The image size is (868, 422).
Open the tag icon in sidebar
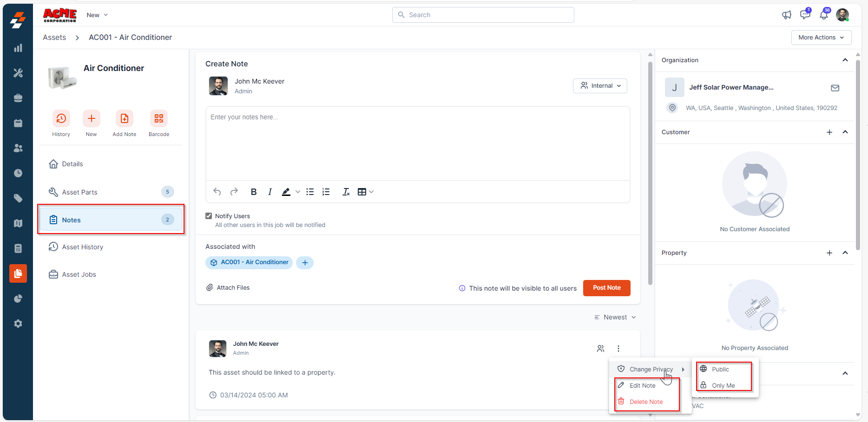pos(18,198)
